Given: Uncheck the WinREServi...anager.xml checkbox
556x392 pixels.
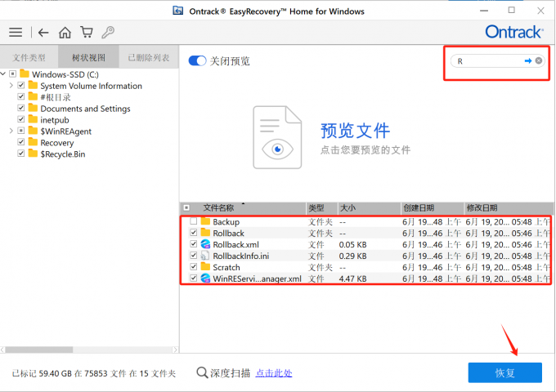Looking at the screenshot, I should [194, 278].
